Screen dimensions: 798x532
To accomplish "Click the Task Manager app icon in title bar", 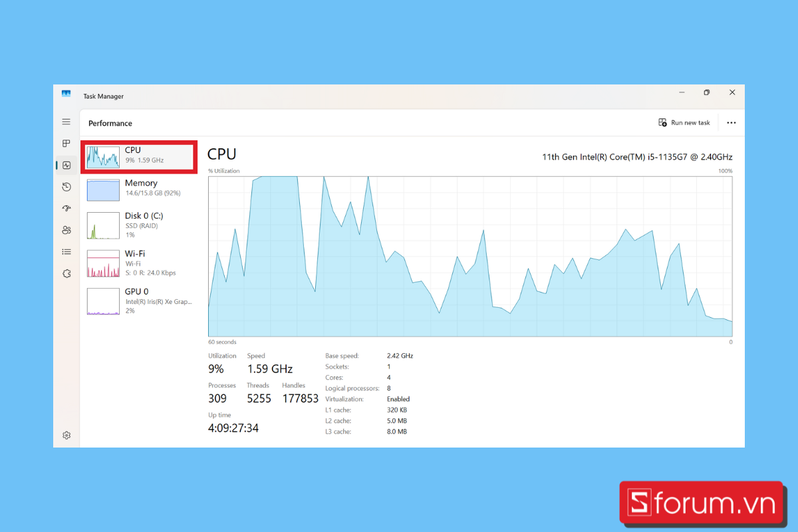I will pos(66,94).
